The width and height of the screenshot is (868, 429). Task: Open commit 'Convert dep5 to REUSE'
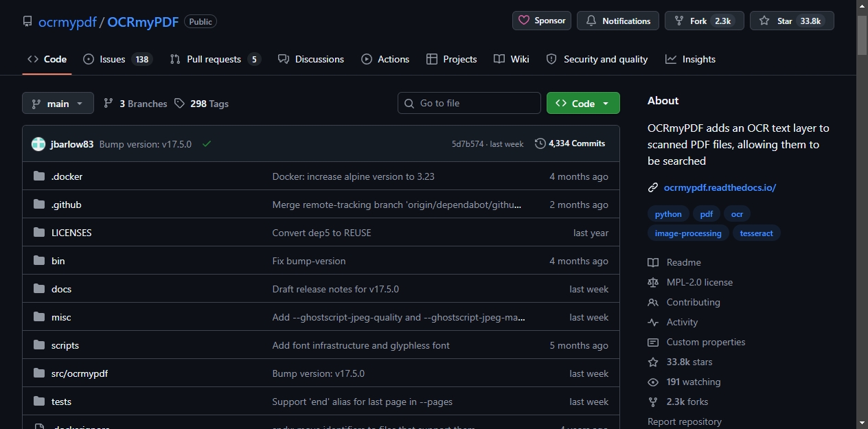point(321,233)
